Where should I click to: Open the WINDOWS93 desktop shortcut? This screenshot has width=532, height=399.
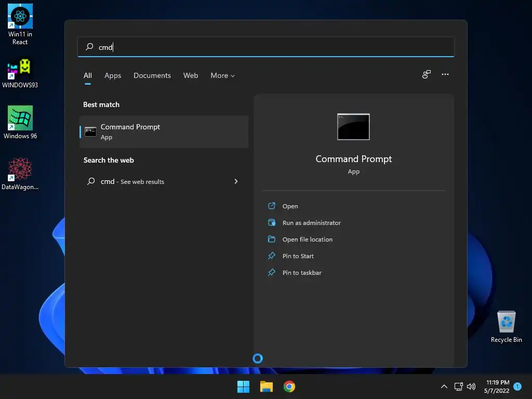(20, 73)
